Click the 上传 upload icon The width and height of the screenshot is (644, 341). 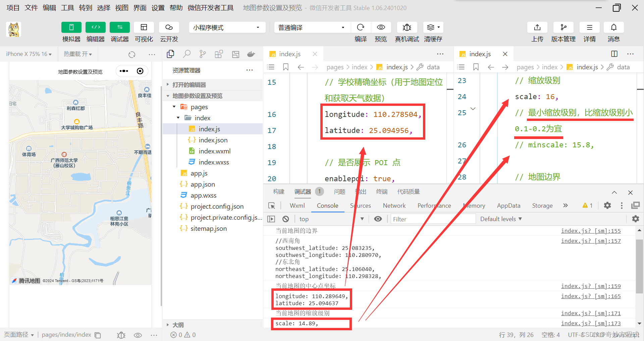[x=537, y=27]
